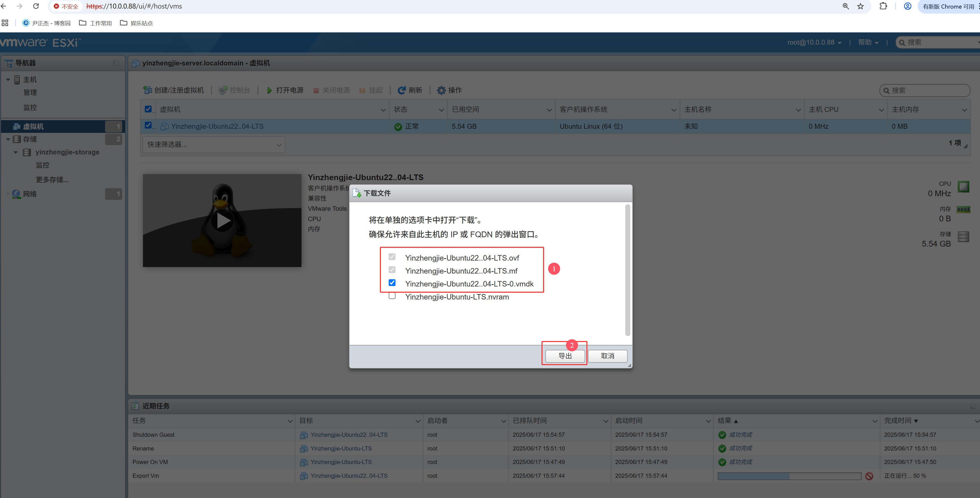Image resolution: width=980 pixels, height=498 pixels.
Task: Toggle the select-all VMs header checkbox
Action: (148, 109)
